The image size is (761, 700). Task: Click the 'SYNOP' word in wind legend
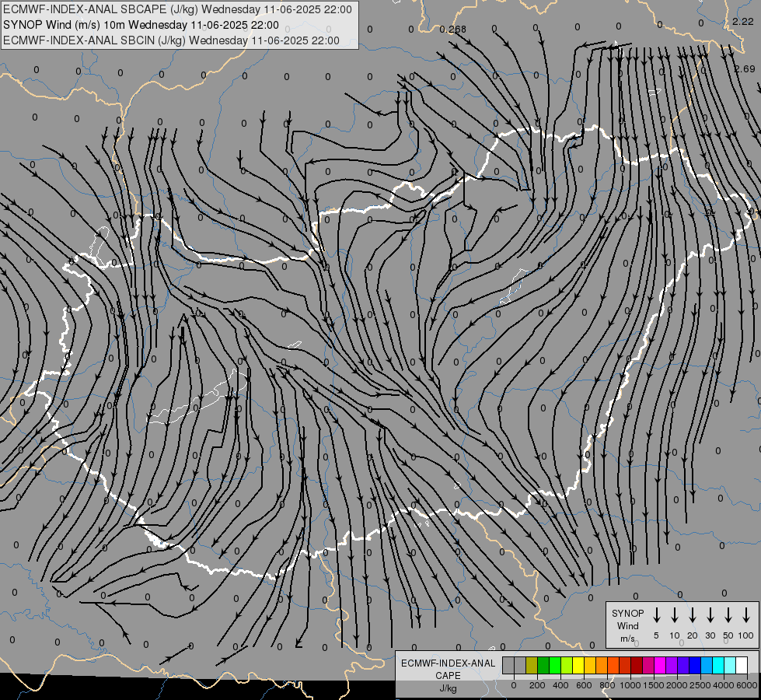[627, 613]
